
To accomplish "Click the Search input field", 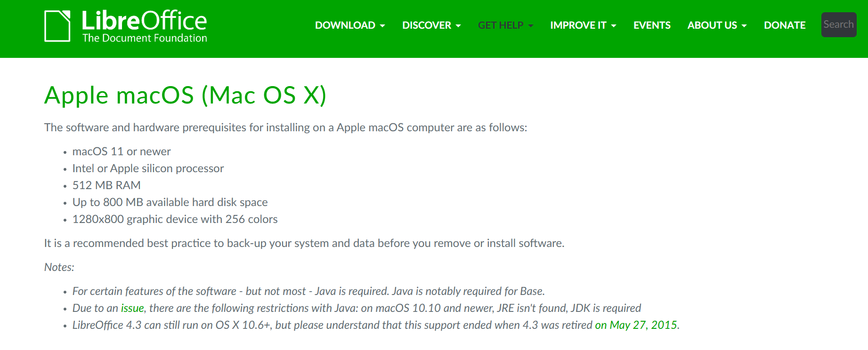I will [838, 24].
